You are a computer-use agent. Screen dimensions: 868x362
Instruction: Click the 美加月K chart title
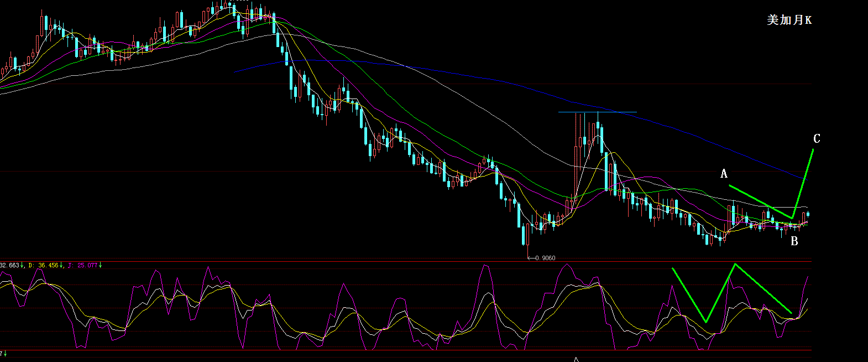(x=789, y=20)
